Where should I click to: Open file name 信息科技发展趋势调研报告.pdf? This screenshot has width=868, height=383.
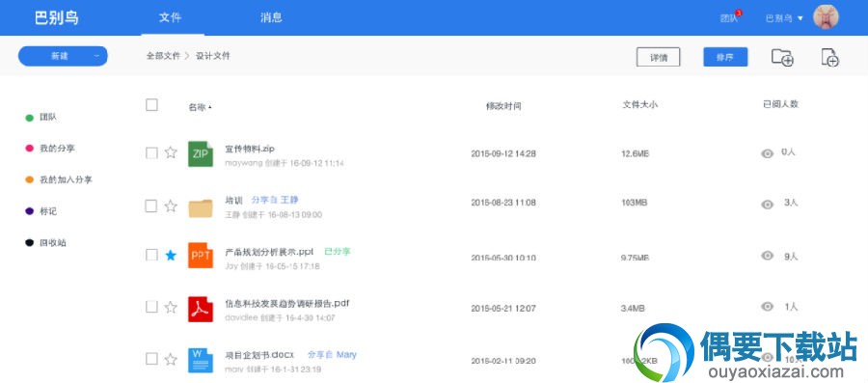[286, 303]
